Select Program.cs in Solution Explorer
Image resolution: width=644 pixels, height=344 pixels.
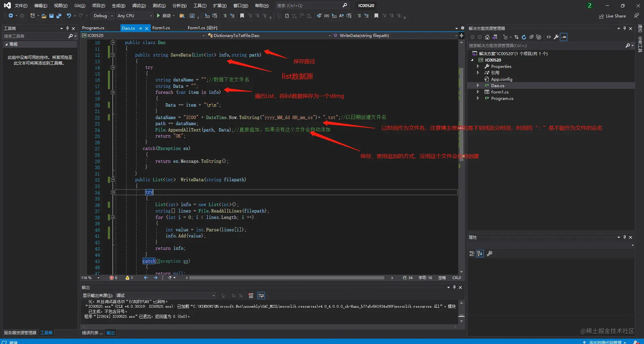coord(502,98)
